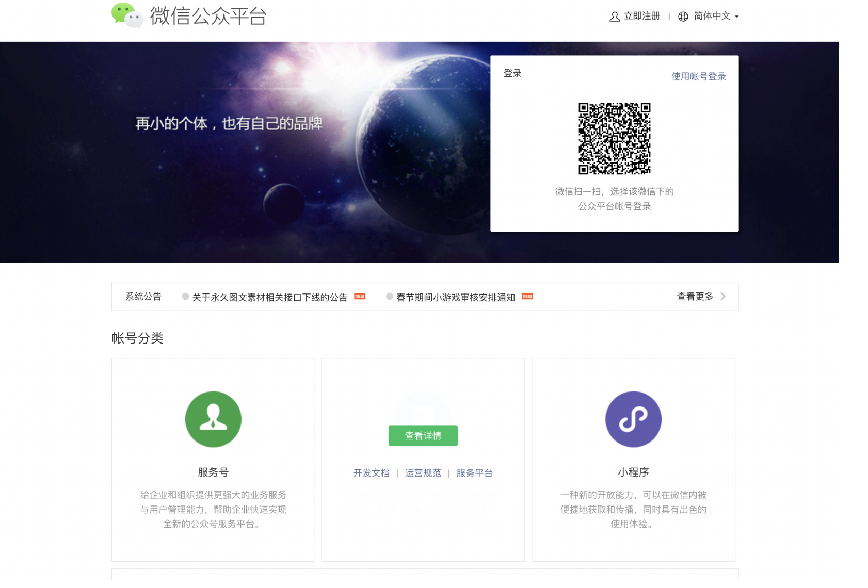Click the 系统公告 label

[x=143, y=297]
